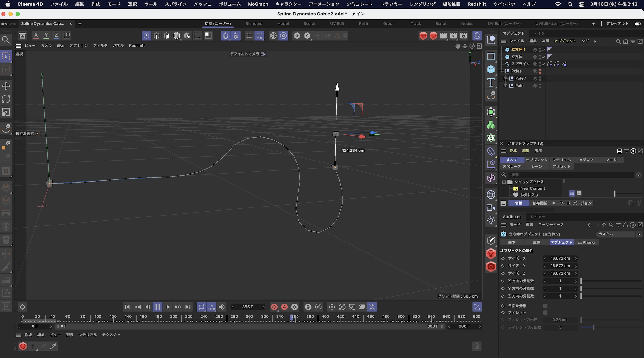Screen dimensions: 644x358
Task: Click the X axis lock button
Action: (36, 35)
